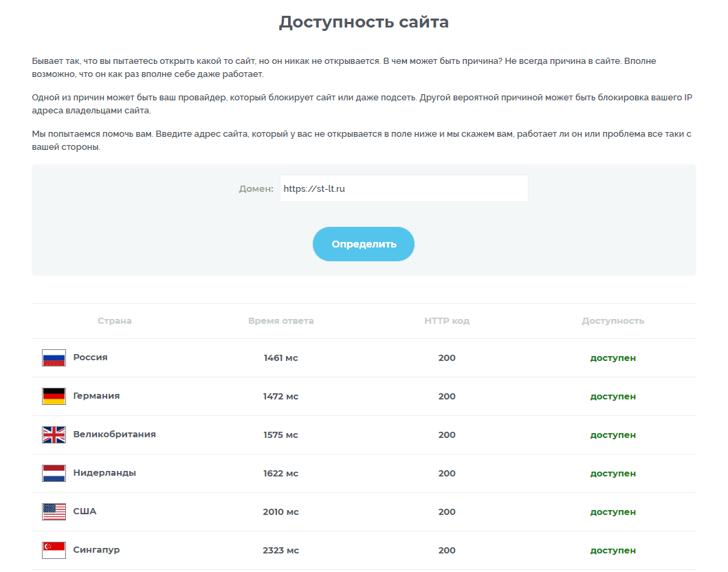Click the country name США
This screenshot has height=572, width=728.
(x=85, y=511)
